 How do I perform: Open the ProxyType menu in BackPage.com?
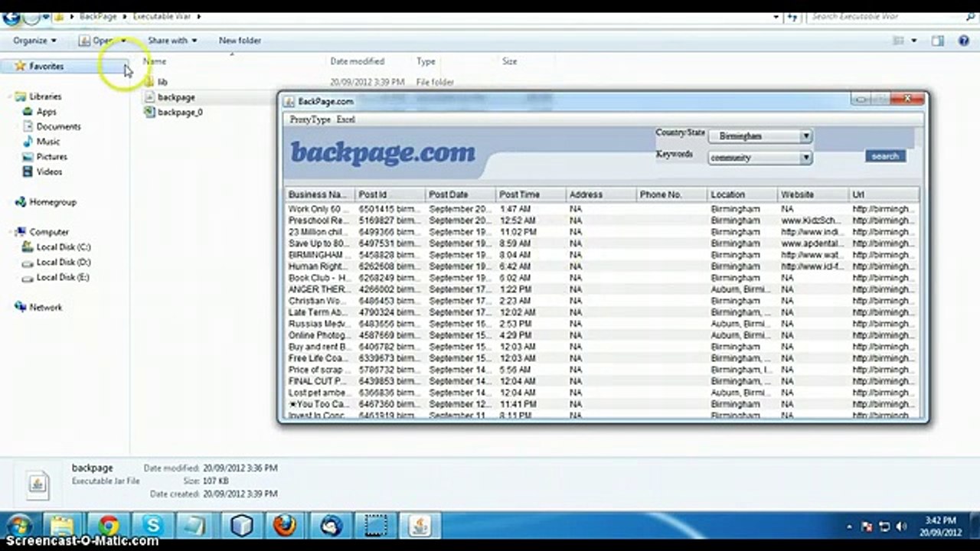pyautogui.click(x=310, y=119)
